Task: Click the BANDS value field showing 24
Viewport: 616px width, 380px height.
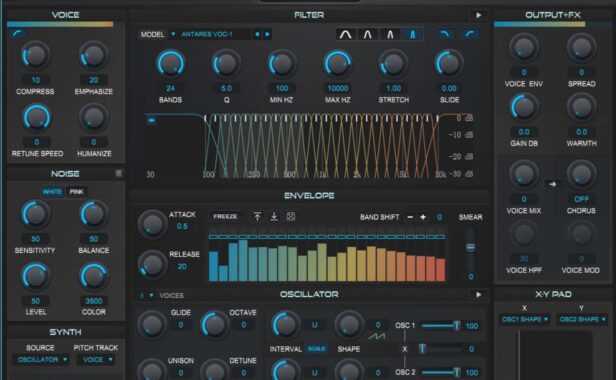Action: [x=170, y=88]
